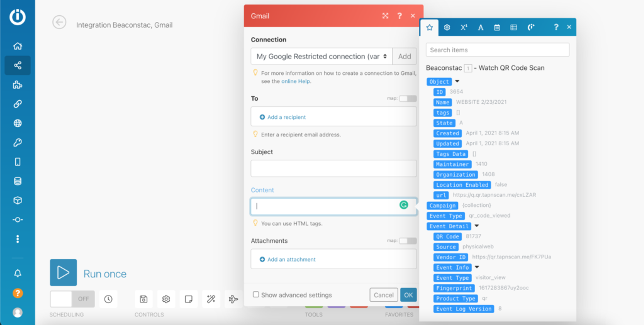Click Auto-align magic wand icon
This screenshot has width=644, height=325.
tap(211, 299)
